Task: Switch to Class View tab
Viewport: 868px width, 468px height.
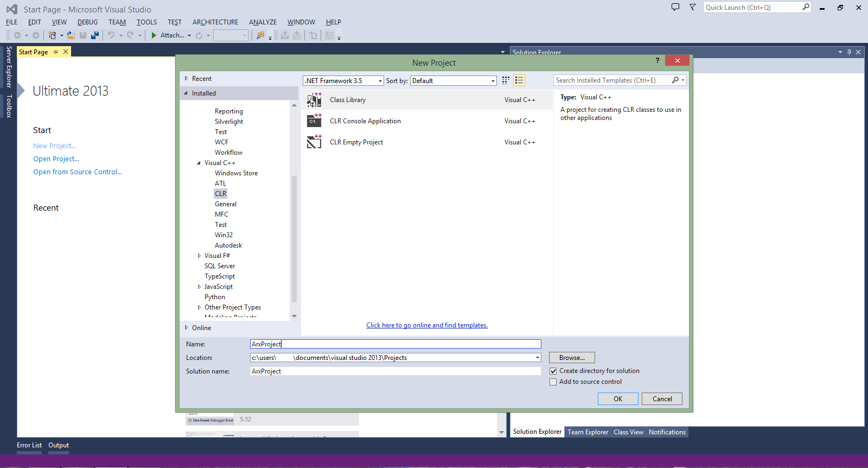Action: pos(628,432)
